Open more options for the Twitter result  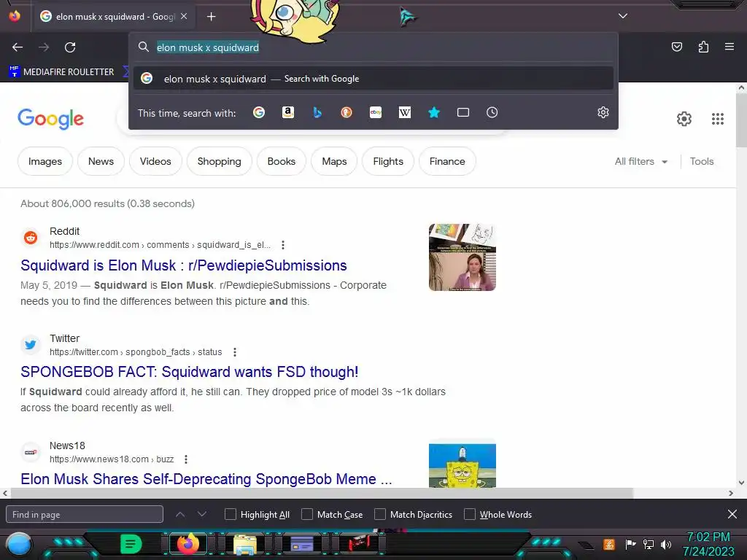(x=235, y=352)
